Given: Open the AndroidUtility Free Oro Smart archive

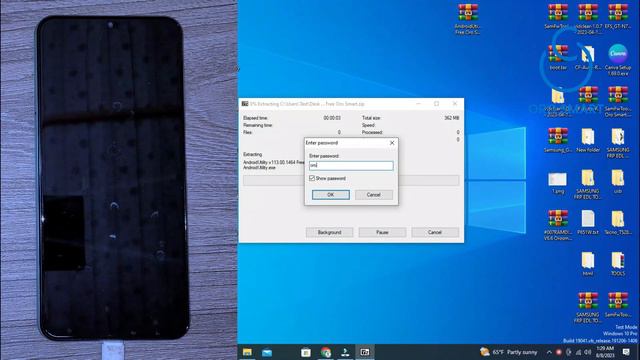Looking at the screenshot, I should point(468,18).
